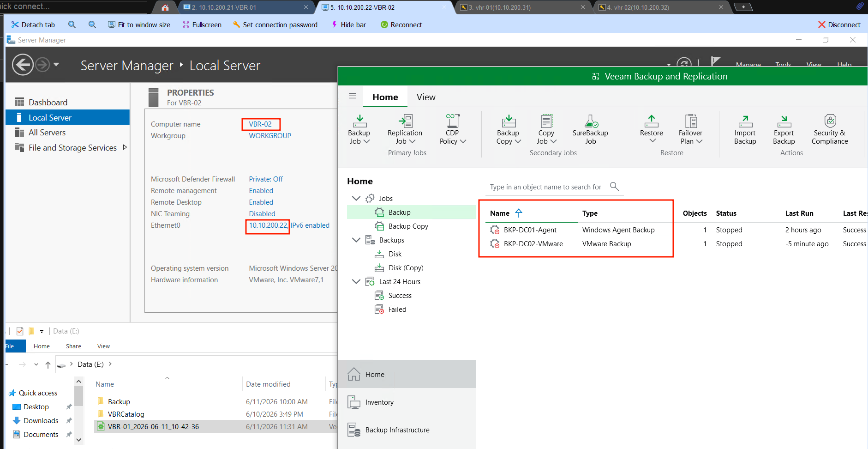The height and width of the screenshot is (449, 868).
Task: Open Security & Compliance icon
Action: pos(830,121)
